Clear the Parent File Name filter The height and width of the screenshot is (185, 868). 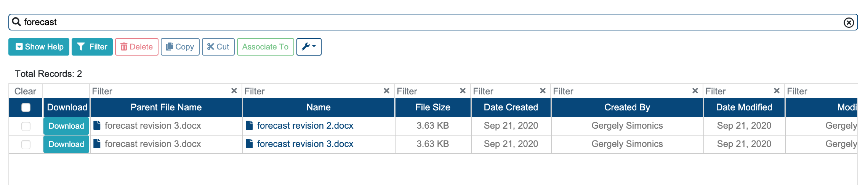(234, 91)
